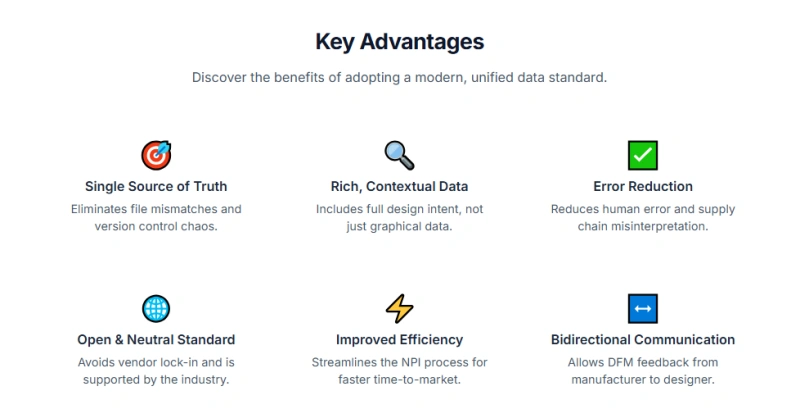Image resolution: width=800 pixels, height=408 pixels.
Task: Click the blue bidirectional arrow icon
Action: click(642, 308)
